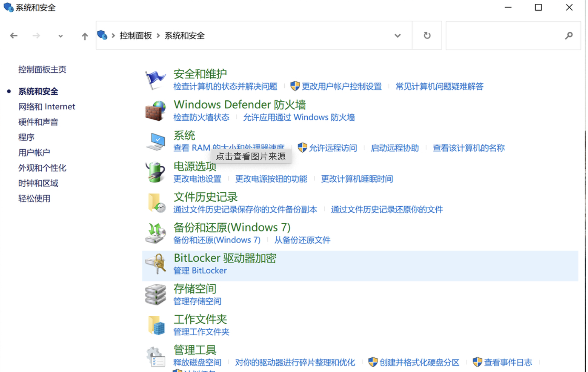Click the Administrative Tools gear icon

(156, 356)
